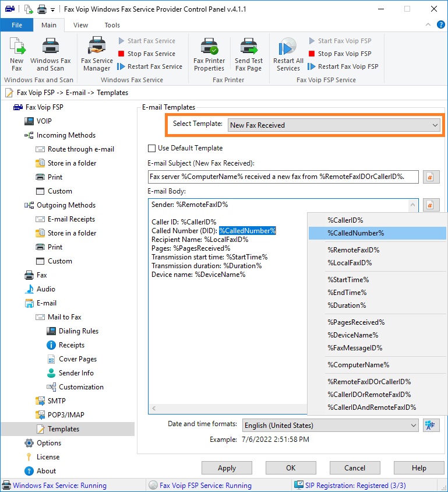Choose %EndTime% from the variable menu
Image resolution: width=448 pixels, height=492 pixels.
coord(377,293)
